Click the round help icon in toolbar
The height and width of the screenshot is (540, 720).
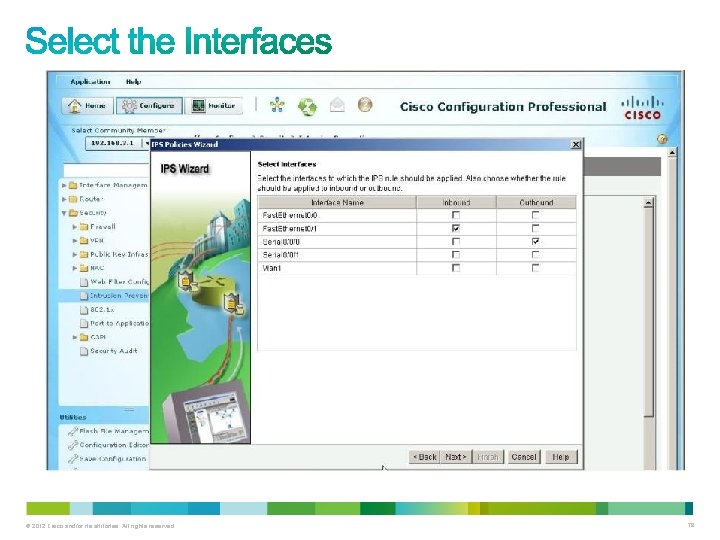click(x=365, y=105)
